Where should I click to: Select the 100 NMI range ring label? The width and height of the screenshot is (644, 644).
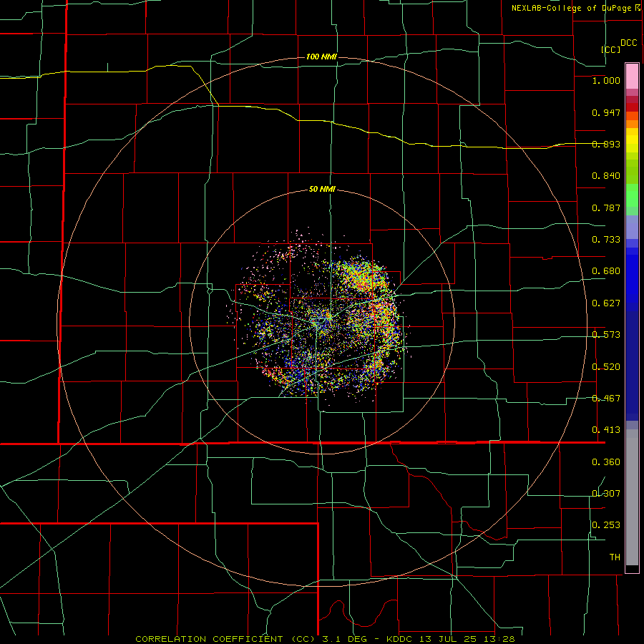click(x=321, y=57)
